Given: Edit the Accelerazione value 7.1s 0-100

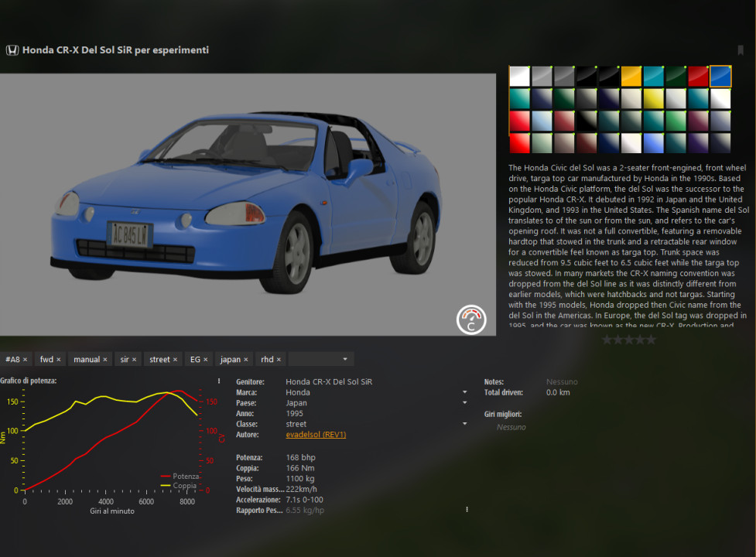Looking at the screenshot, I should click(304, 500).
